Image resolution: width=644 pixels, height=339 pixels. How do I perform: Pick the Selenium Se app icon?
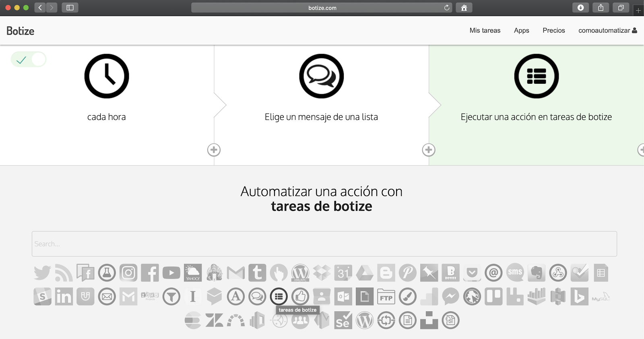click(343, 320)
